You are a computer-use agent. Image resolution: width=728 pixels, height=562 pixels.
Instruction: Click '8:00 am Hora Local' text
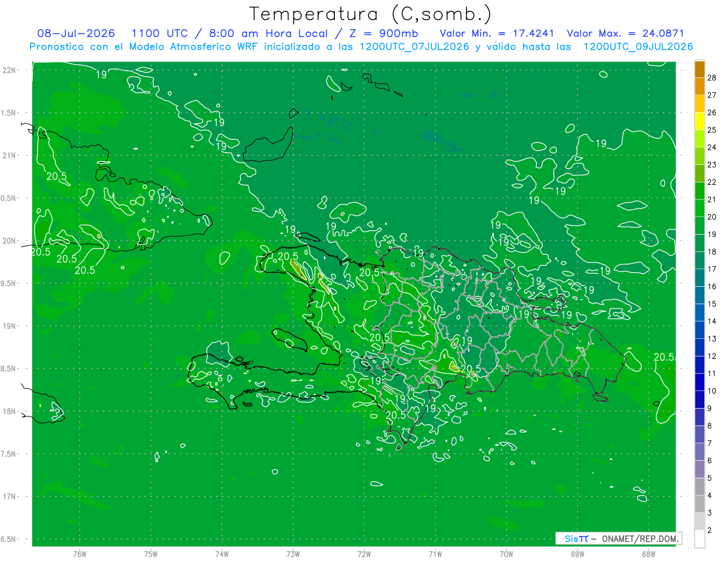(269, 33)
